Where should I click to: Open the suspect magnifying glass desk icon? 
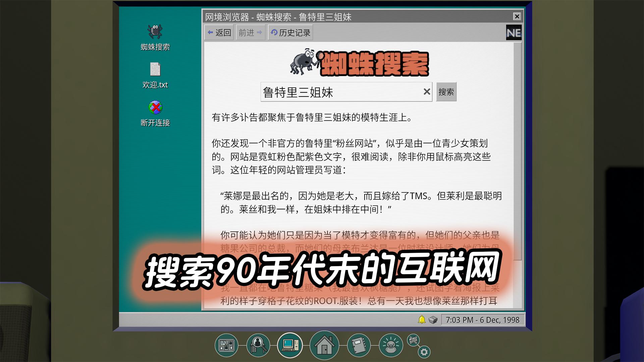pos(258,345)
